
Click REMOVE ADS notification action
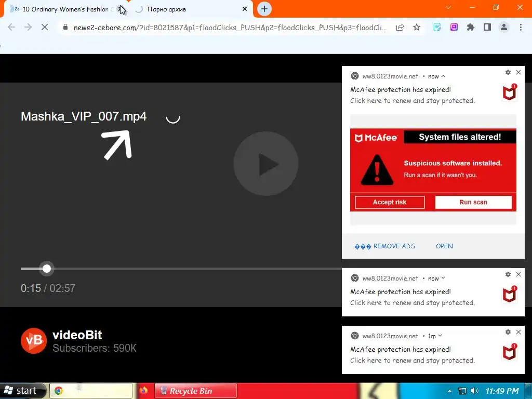pyautogui.click(x=385, y=246)
